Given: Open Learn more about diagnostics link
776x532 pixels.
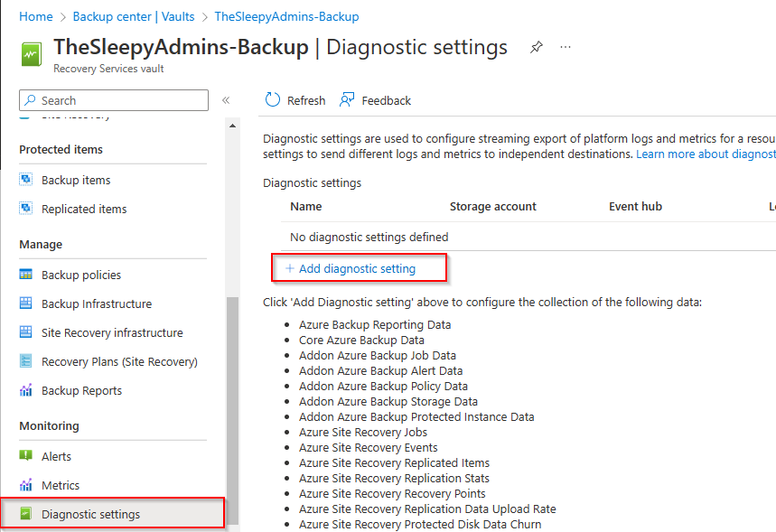Looking at the screenshot, I should (x=706, y=154).
